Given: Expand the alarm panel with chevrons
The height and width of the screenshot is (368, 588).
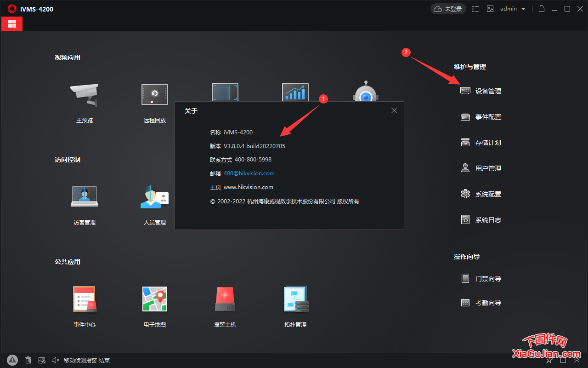Looking at the screenshot, I should [577, 360].
